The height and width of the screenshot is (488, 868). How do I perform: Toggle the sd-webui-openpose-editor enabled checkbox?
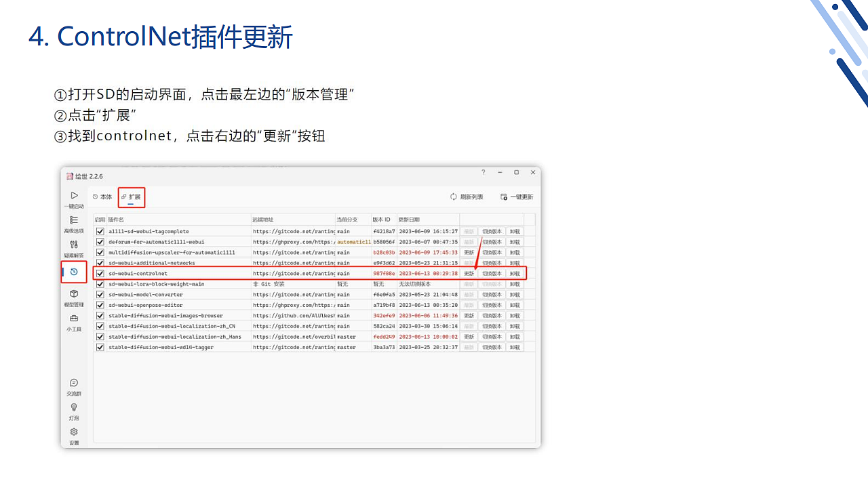click(x=100, y=305)
